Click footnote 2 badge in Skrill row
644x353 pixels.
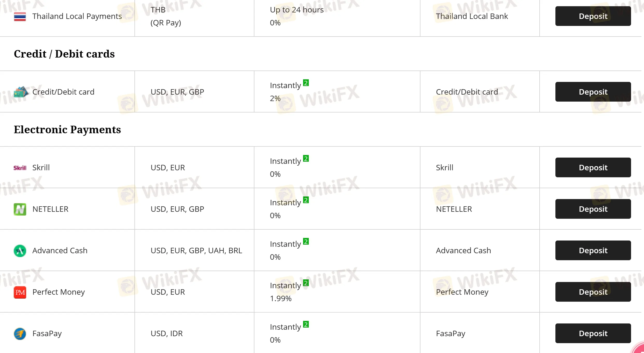[x=306, y=159]
